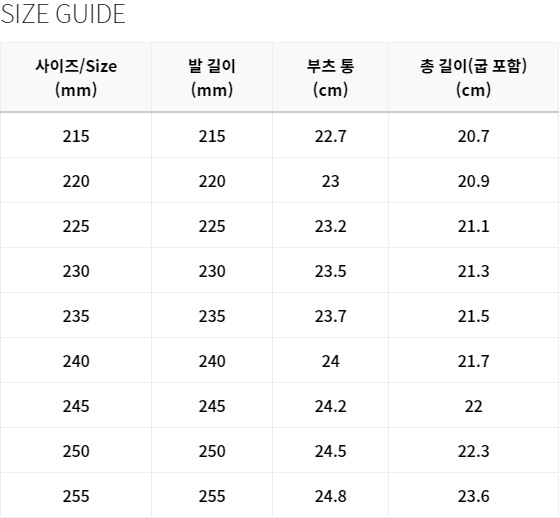
Task: Select the 발 길이 (mm) column header
Action: click(x=212, y=78)
